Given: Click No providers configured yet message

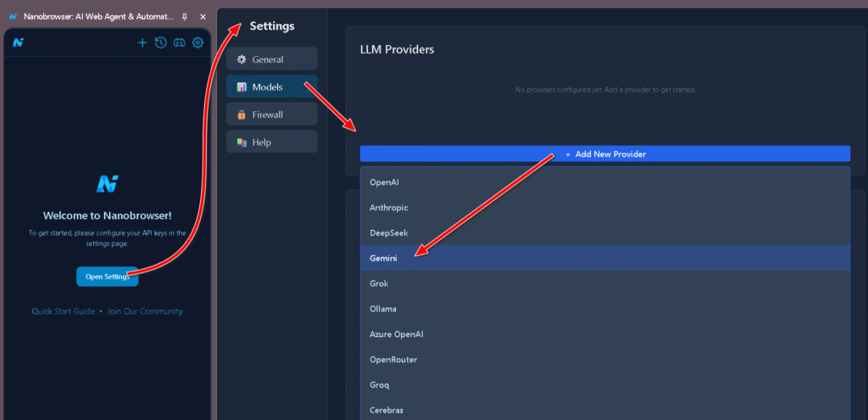Looking at the screenshot, I should (x=605, y=90).
